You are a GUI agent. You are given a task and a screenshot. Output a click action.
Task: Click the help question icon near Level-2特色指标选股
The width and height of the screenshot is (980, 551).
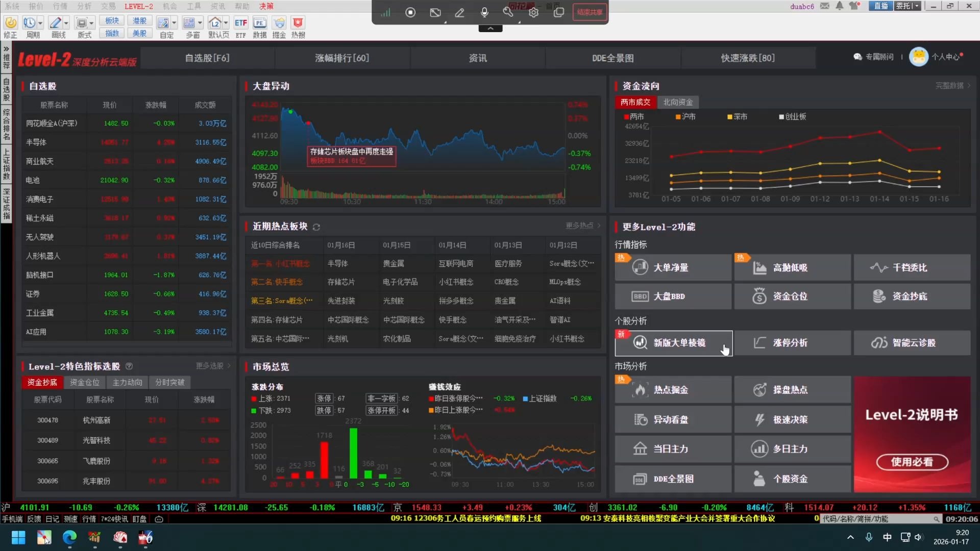coord(129,366)
